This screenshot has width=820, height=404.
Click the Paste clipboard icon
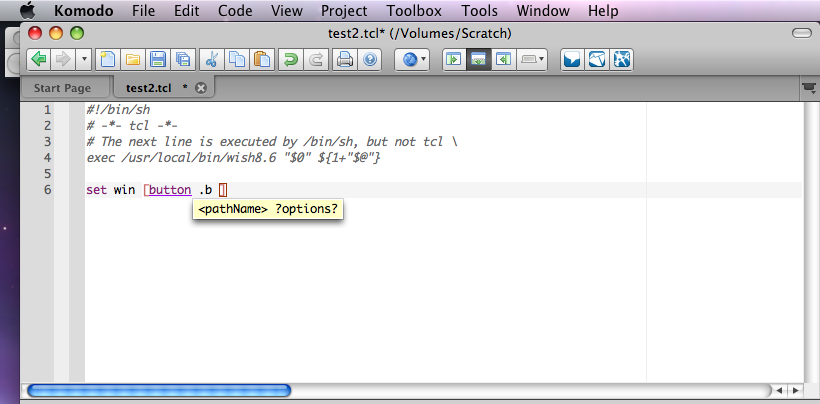(261, 59)
